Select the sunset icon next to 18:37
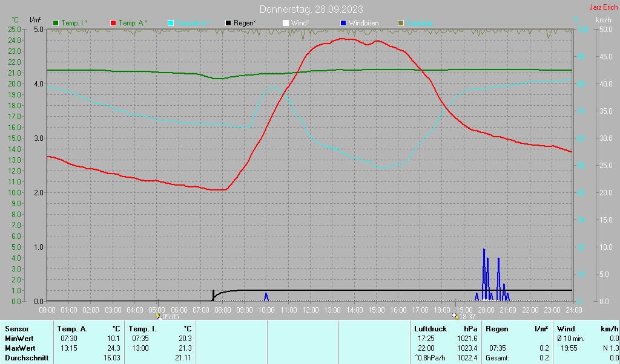620x364 pixels. tap(455, 316)
